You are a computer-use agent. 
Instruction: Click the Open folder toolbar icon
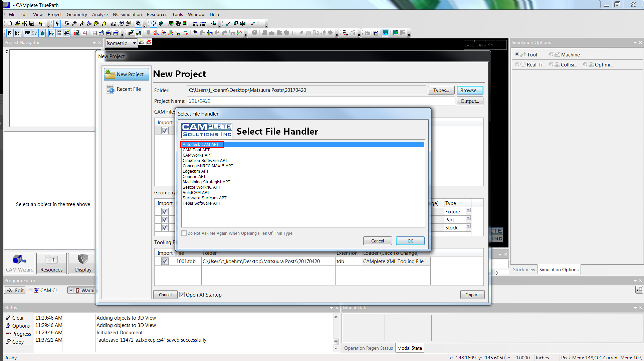coord(17,23)
